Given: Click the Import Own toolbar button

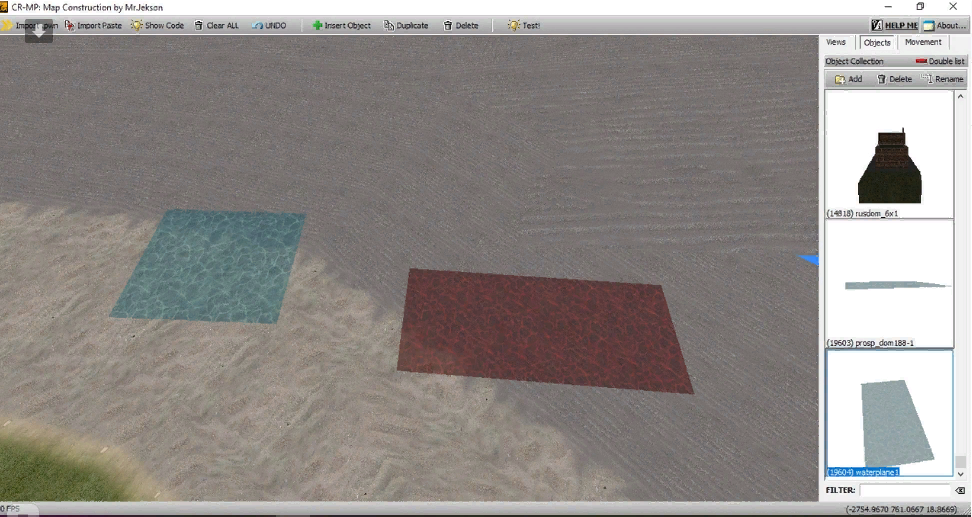Looking at the screenshot, I should click(x=30, y=25).
